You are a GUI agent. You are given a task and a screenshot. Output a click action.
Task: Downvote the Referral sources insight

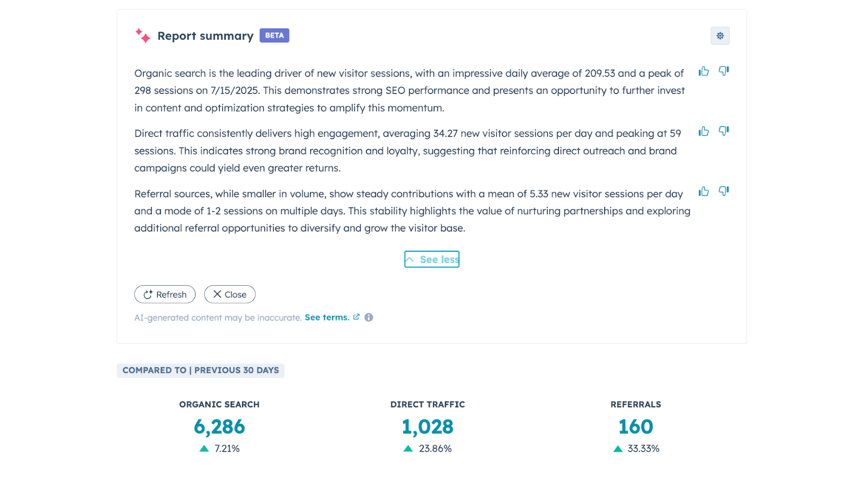723,191
